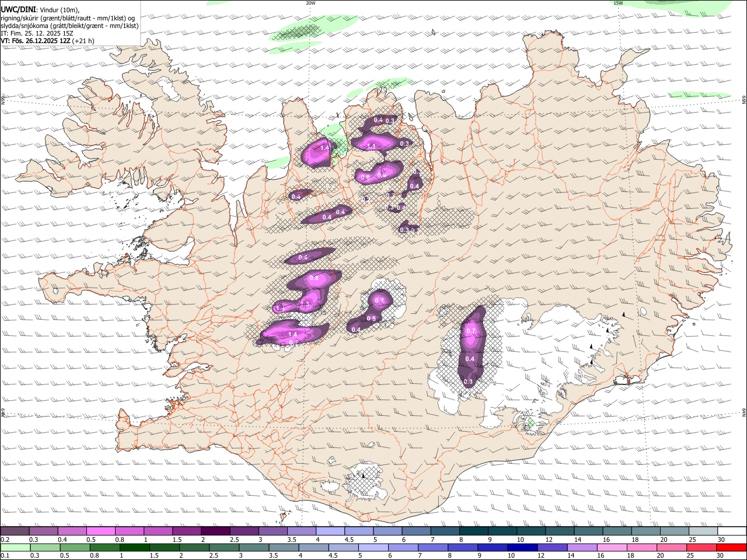
Task: Click the 'slydda/snjókoma' legend description line
Action: (x=69, y=26)
